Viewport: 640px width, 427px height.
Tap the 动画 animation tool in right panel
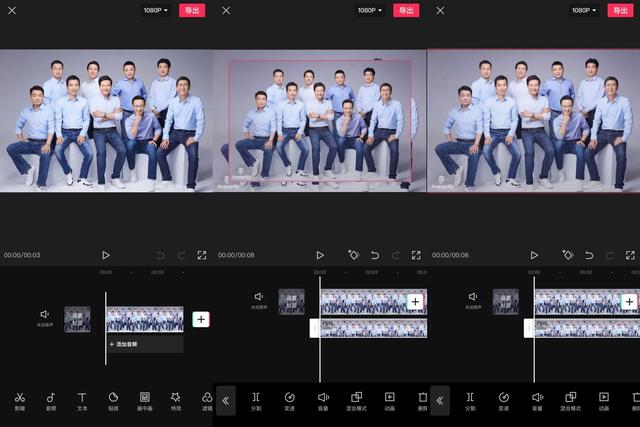click(604, 401)
